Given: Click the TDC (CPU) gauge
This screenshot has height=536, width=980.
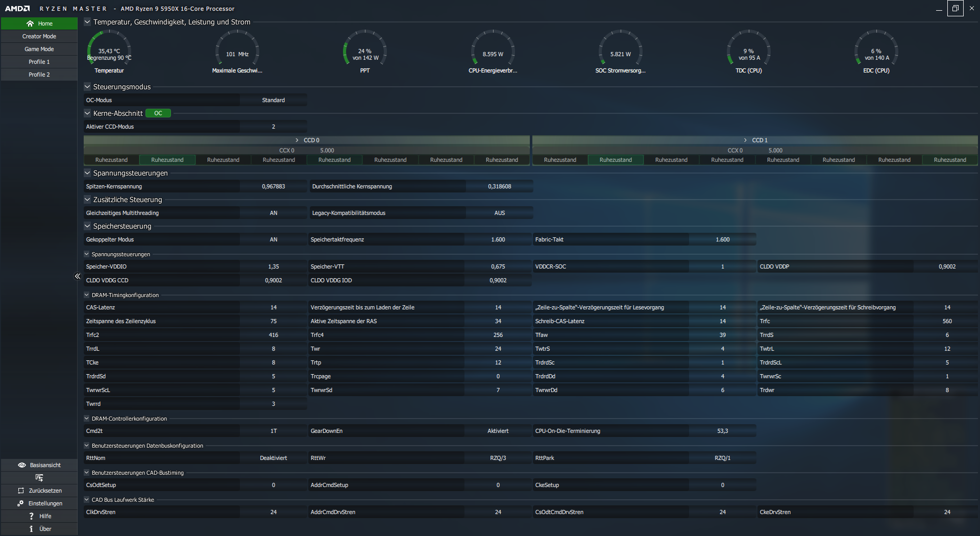Looking at the screenshot, I should click(749, 52).
